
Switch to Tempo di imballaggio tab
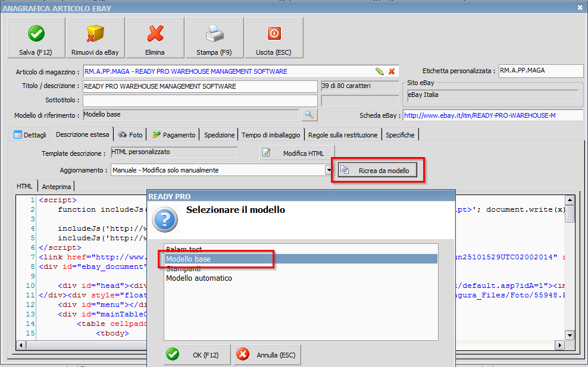point(271,135)
